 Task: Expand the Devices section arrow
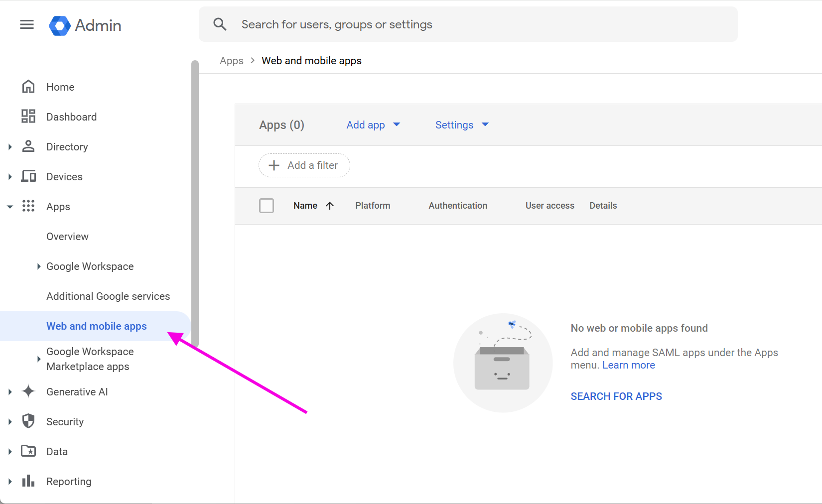tap(10, 177)
